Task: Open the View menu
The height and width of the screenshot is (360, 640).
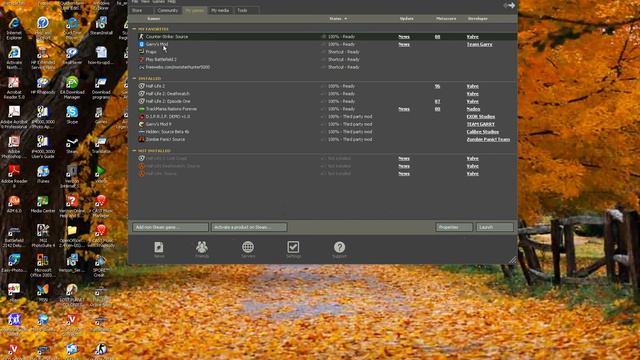Action: tap(145, 2)
